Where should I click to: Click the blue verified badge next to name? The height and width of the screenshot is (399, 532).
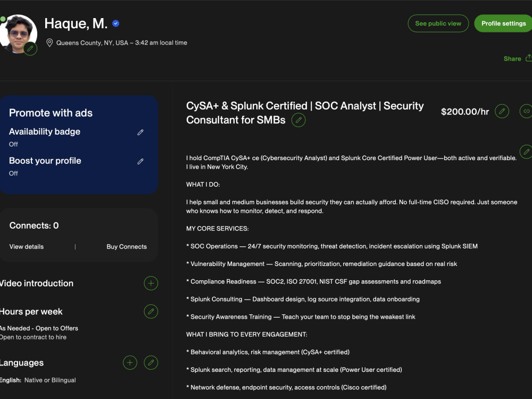click(x=115, y=23)
